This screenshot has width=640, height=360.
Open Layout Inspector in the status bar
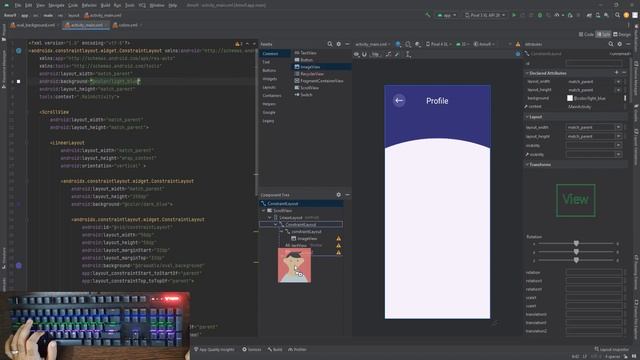click(x=611, y=349)
